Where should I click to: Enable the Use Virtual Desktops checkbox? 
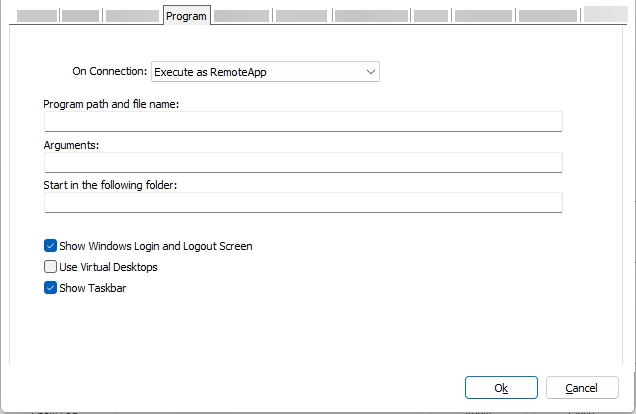click(51, 267)
